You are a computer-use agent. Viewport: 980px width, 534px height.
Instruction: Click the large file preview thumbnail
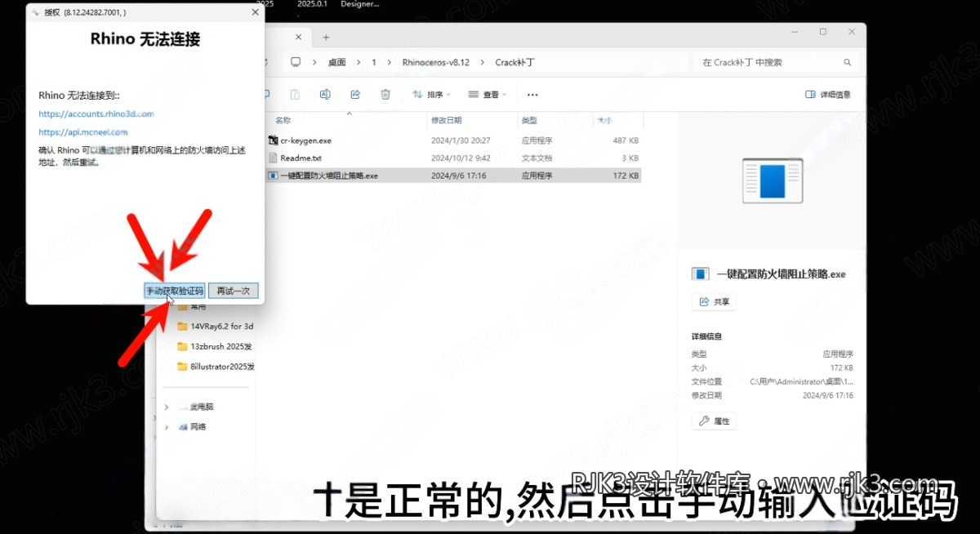coord(773,180)
